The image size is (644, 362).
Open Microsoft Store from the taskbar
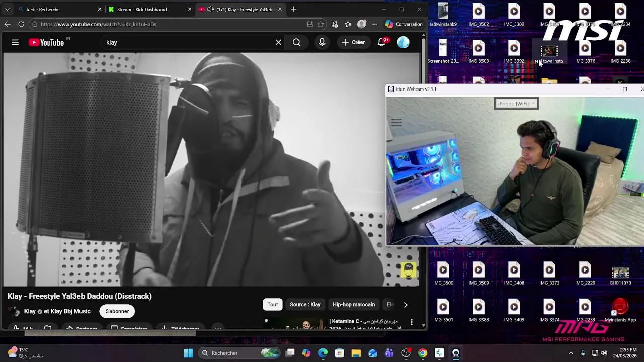pyautogui.click(x=339, y=353)
